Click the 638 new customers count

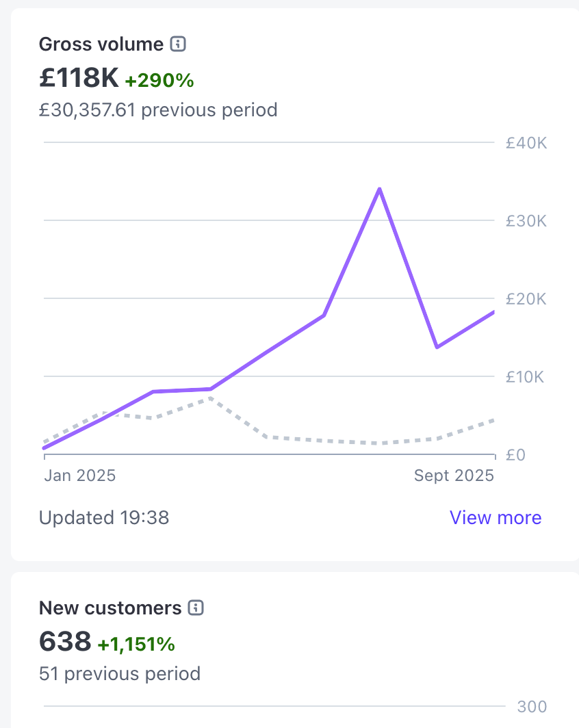(65, 642)
